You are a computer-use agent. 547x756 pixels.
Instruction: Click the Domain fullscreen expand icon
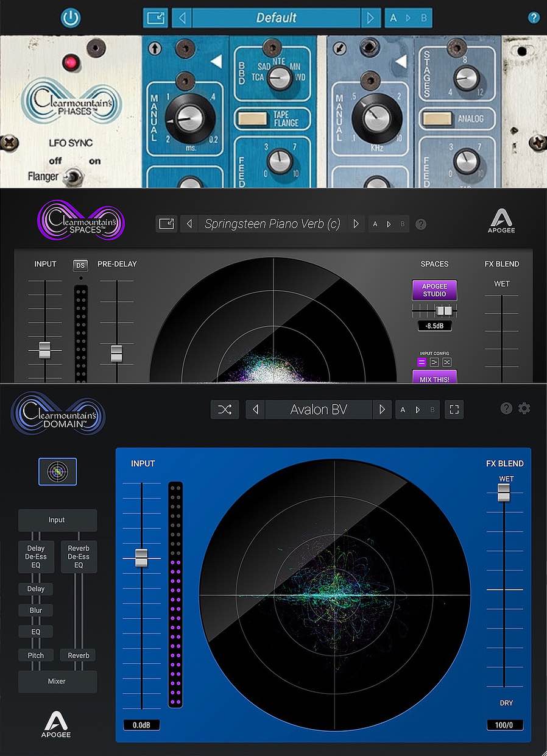pos(454,410)
